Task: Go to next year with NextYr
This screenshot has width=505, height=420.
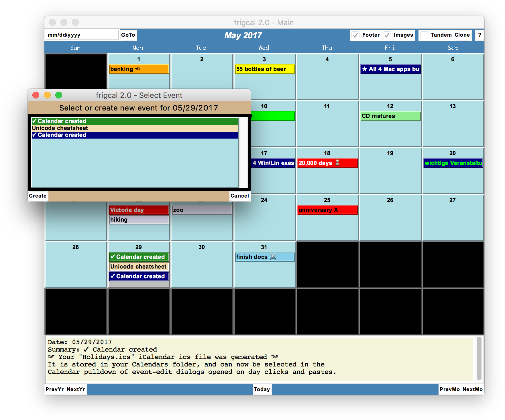Action: (76, 389)
